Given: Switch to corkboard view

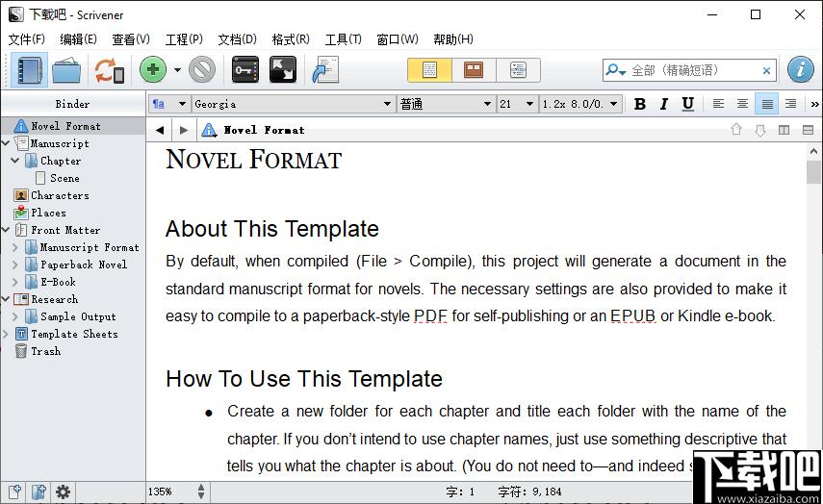Looking at the screenshot, I should (x=474, y=70).
